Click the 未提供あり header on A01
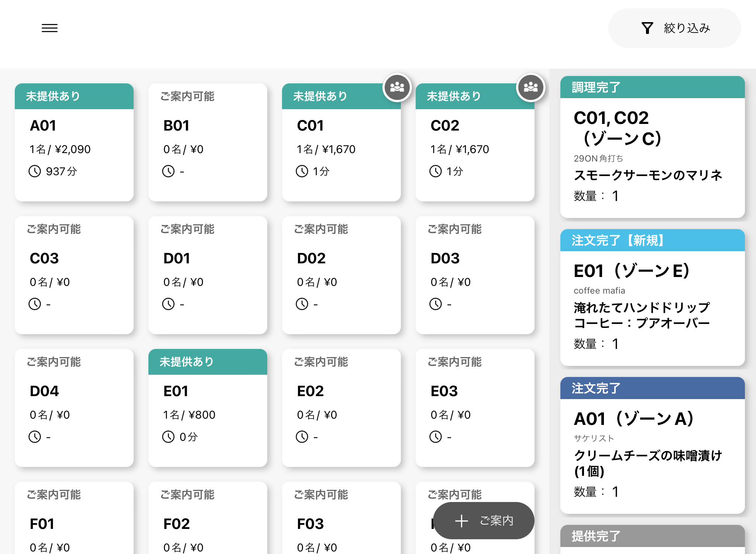The height and width of the screenshot is (554, 756). click(x=74, y=96)
